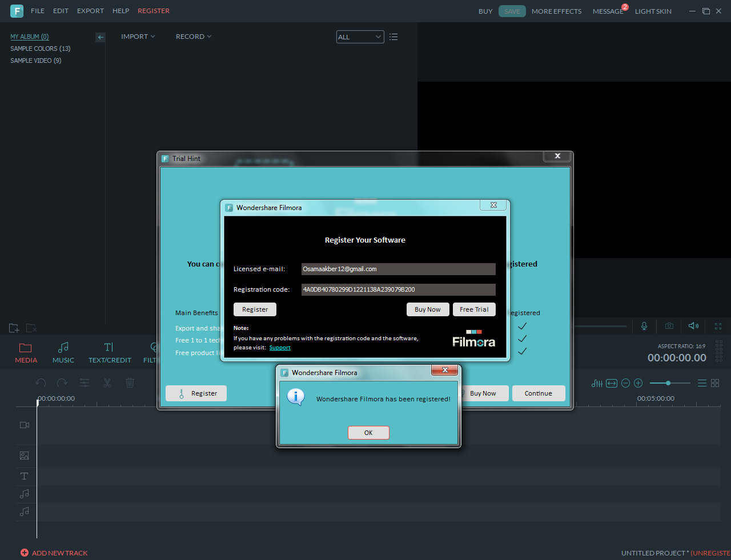Collapse the album sidebar with the arrow icon
Viewport: 731px width, 560px height.
(x=101, y=37)
